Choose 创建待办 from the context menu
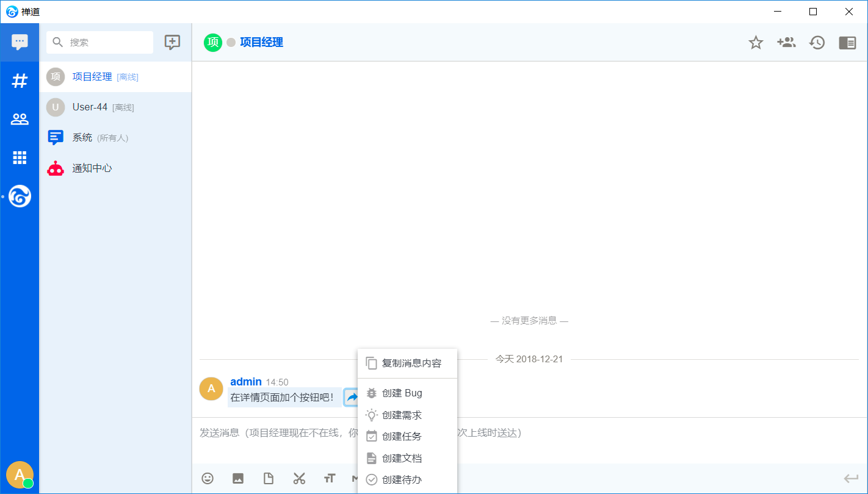Image resolution: width=868 pixels, height=494 pixels. click(x=407, y=480)
